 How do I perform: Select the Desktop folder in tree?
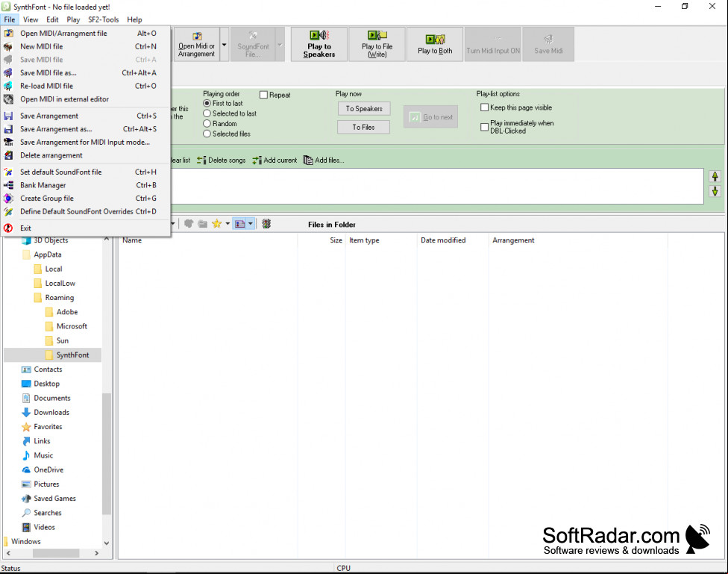click(x=46, y=384)
